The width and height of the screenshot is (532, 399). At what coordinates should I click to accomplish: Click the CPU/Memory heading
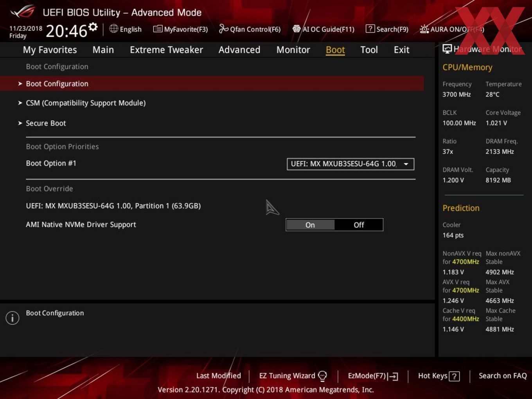(x=467, y=67)
